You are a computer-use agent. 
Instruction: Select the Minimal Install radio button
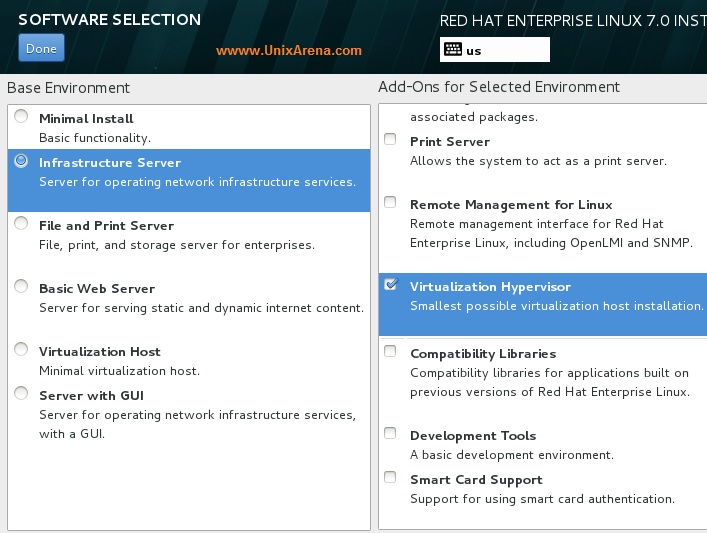[x=21, y=116]
